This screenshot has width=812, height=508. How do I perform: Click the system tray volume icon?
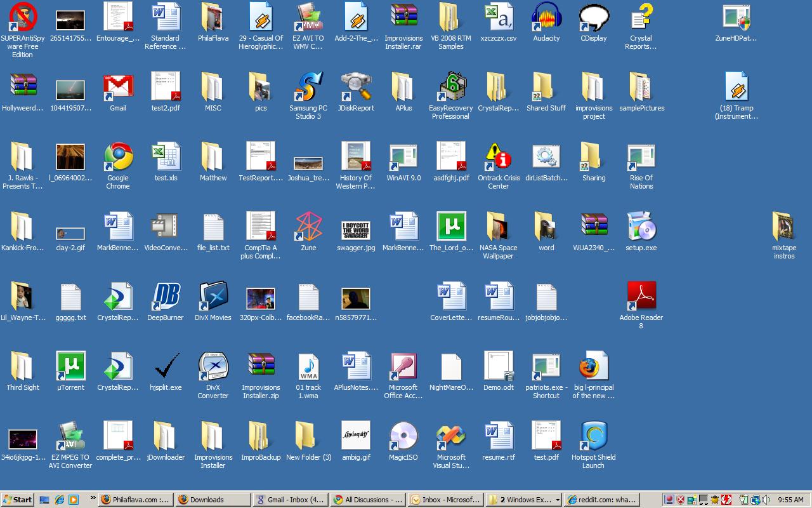[x=766, y=500]
